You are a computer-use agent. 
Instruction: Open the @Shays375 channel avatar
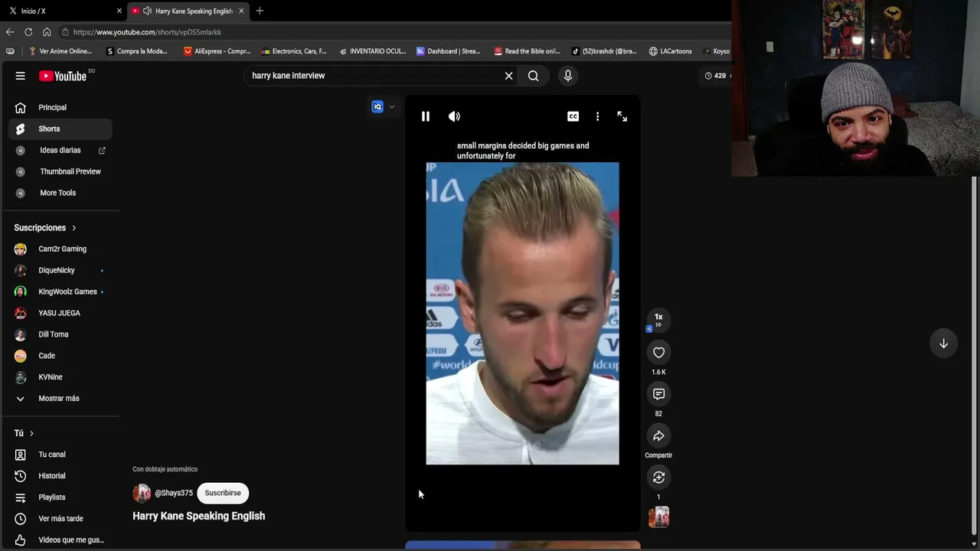tap(142, 493)
